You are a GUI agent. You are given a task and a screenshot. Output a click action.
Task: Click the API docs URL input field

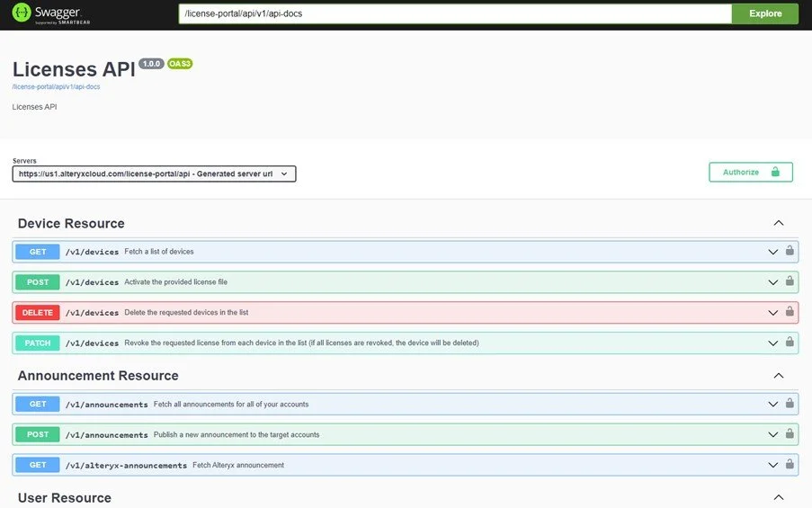[x=455, y=13]
